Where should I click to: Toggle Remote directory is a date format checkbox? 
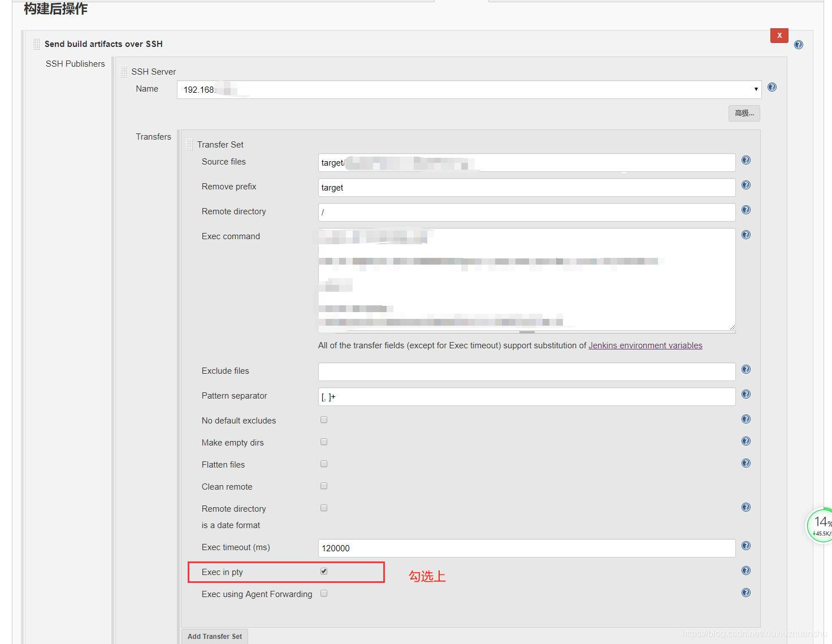pyautogui.click(x=324, y=508)
